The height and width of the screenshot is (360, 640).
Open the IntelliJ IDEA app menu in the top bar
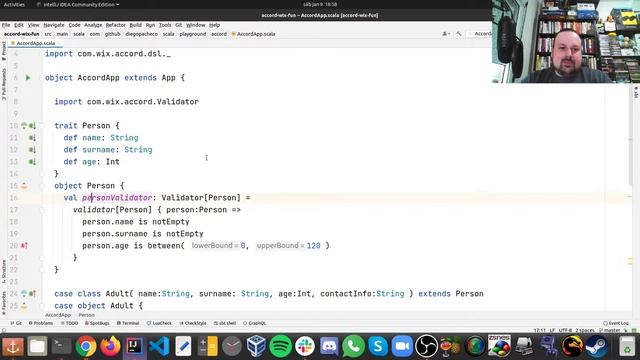point(78,4)
